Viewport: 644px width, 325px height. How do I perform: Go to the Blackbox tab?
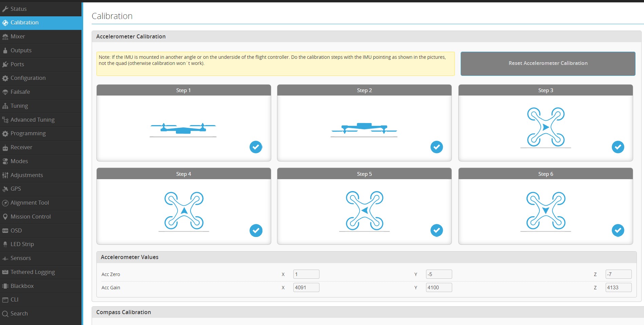(x=22, y=286)
